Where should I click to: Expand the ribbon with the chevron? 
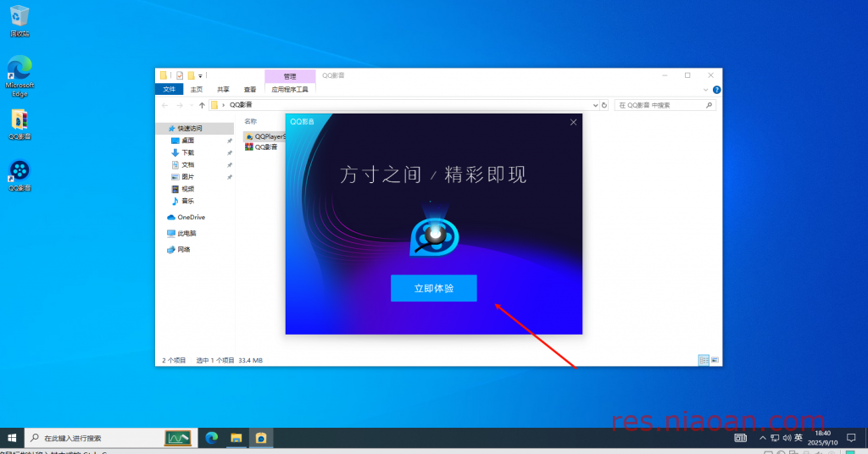(x=705, y=90)
